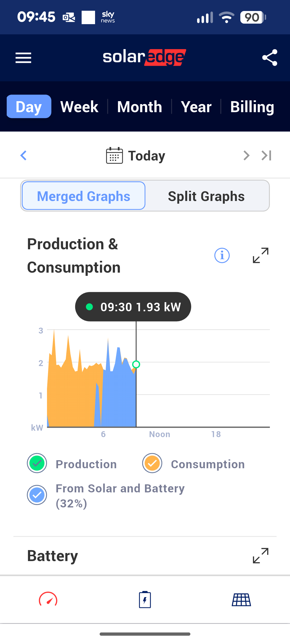Open the calendar date picker icon
This screenshot has height=644, width=290.
[114, 156]
